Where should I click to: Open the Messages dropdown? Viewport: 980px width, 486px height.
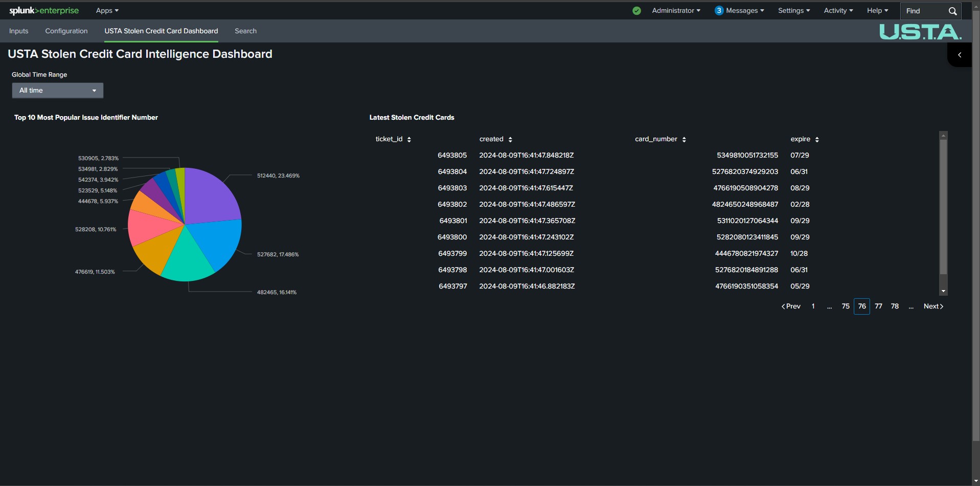[745, 11]
